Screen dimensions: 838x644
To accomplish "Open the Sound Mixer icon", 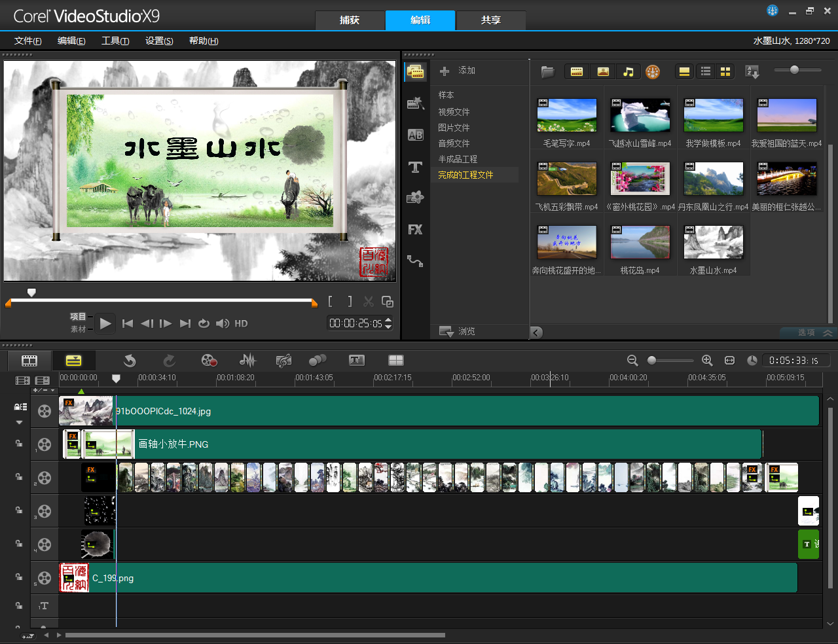I will click(x=247, y=361).
